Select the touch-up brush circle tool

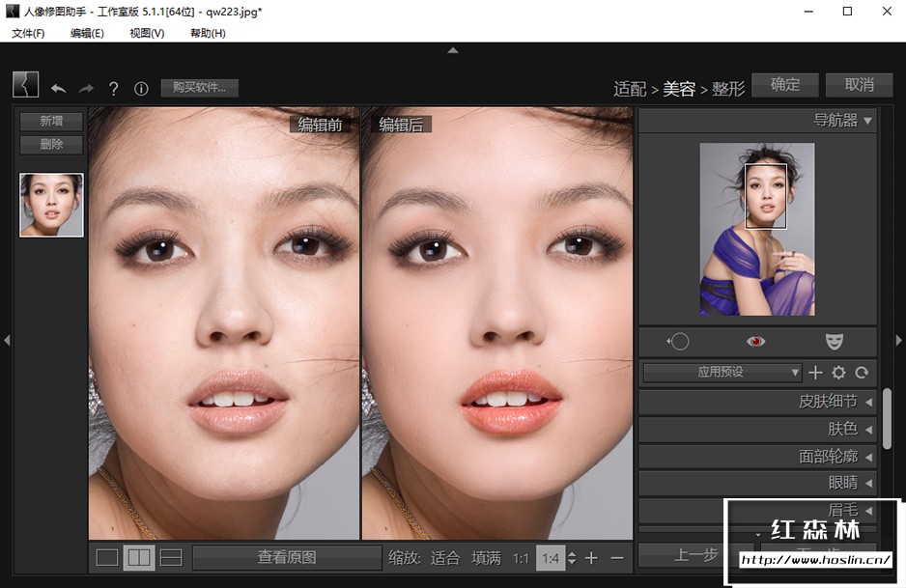tap(678, 342)
